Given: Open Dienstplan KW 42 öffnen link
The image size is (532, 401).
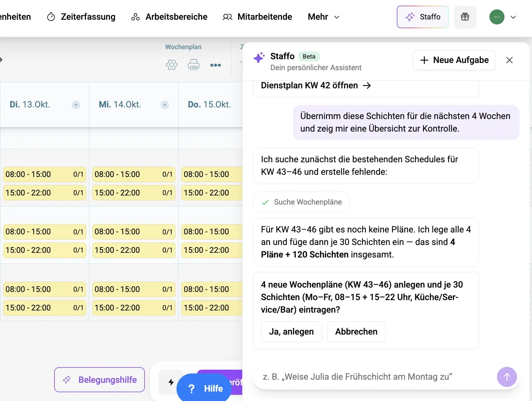Looking at the screenshot, I should [316, 86].
